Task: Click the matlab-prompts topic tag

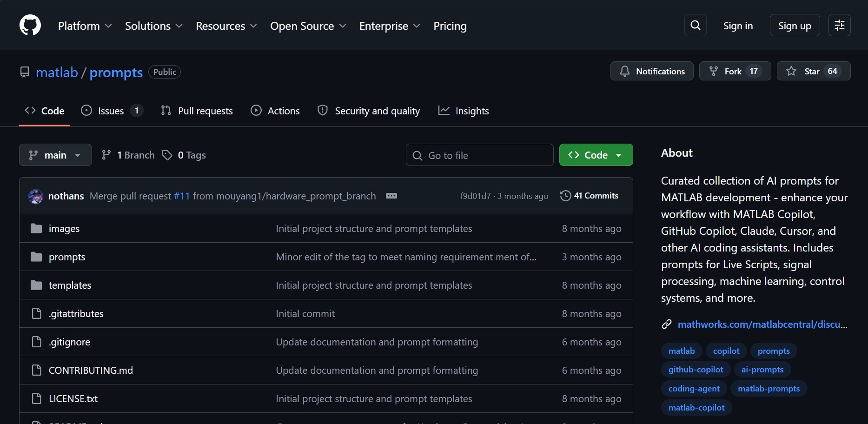Action: (769, 389)
